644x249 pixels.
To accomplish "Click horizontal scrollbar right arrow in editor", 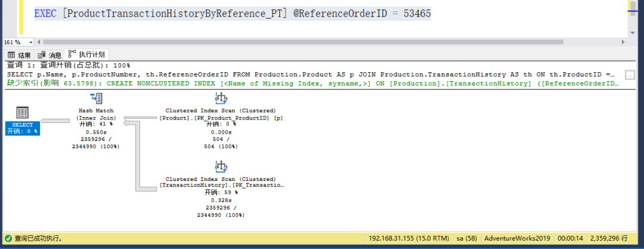I will point(623,42).
